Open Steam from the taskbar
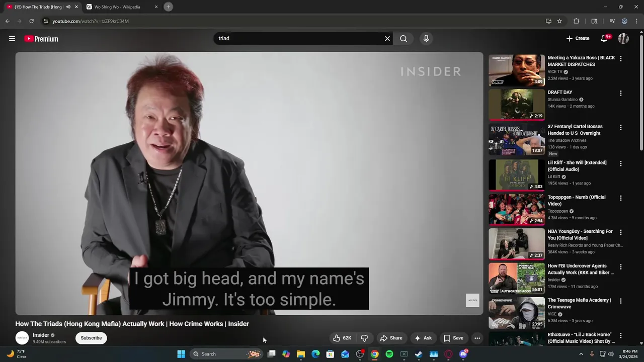This screenshot has width=644, height=362. click(x=419, y=354)
